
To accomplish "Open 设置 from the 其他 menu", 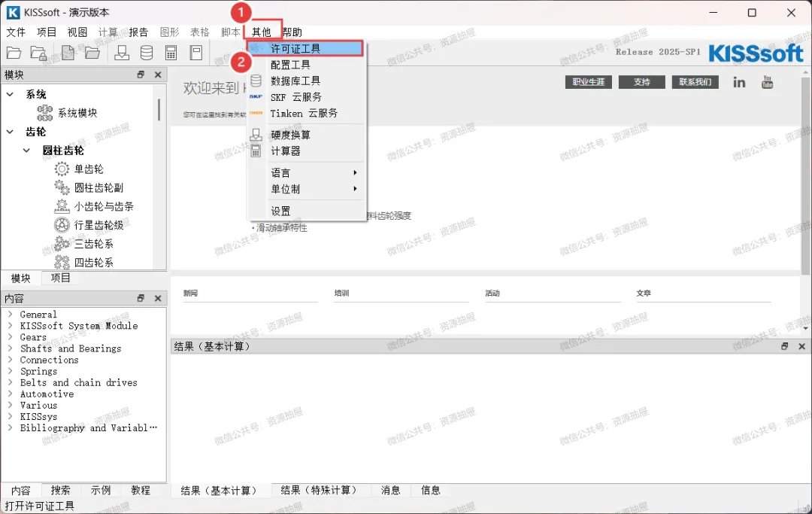I will click(306, 211).
